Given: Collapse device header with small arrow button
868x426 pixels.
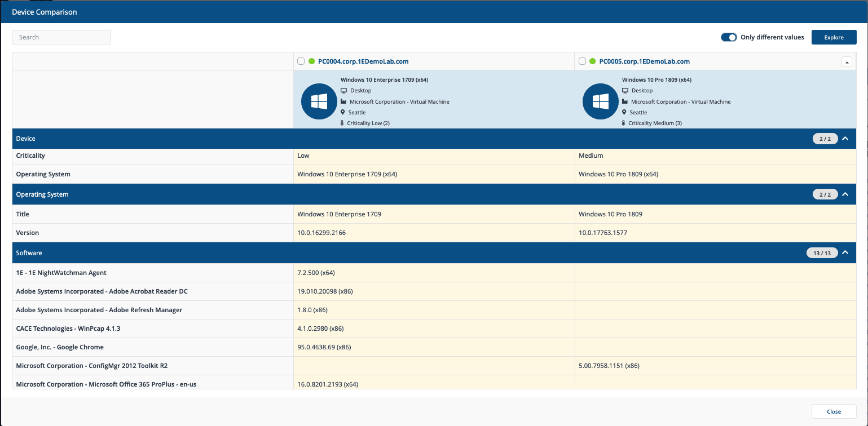Looking at the screenshot, I should click(x=847, y=62).
